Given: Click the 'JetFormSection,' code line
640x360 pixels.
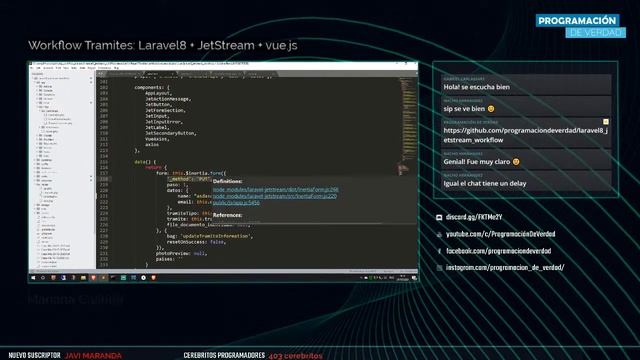Looking at the screenshot, I should click(165, 110).
